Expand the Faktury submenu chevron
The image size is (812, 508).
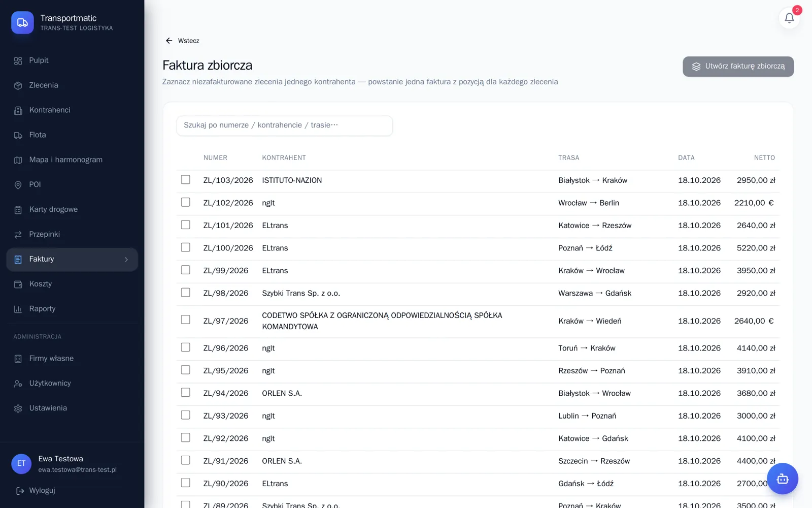(126, 260)
